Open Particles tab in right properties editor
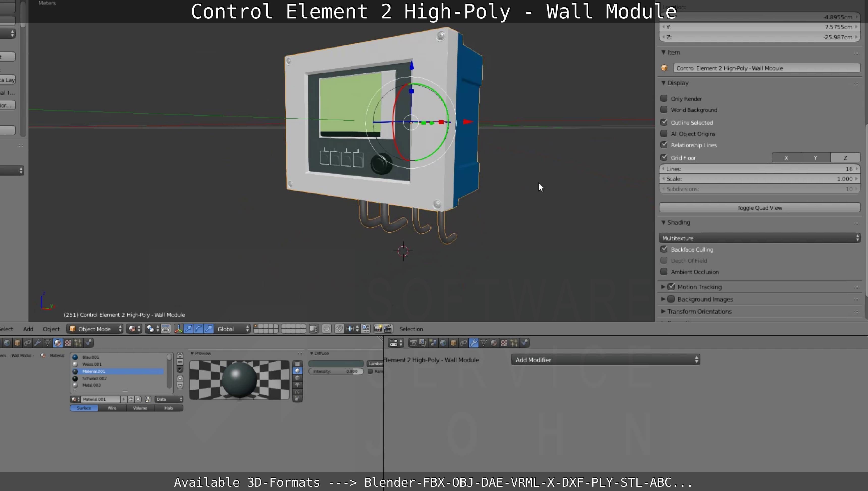The width and height of the screenshot is (868, 491). click(514, 343)
